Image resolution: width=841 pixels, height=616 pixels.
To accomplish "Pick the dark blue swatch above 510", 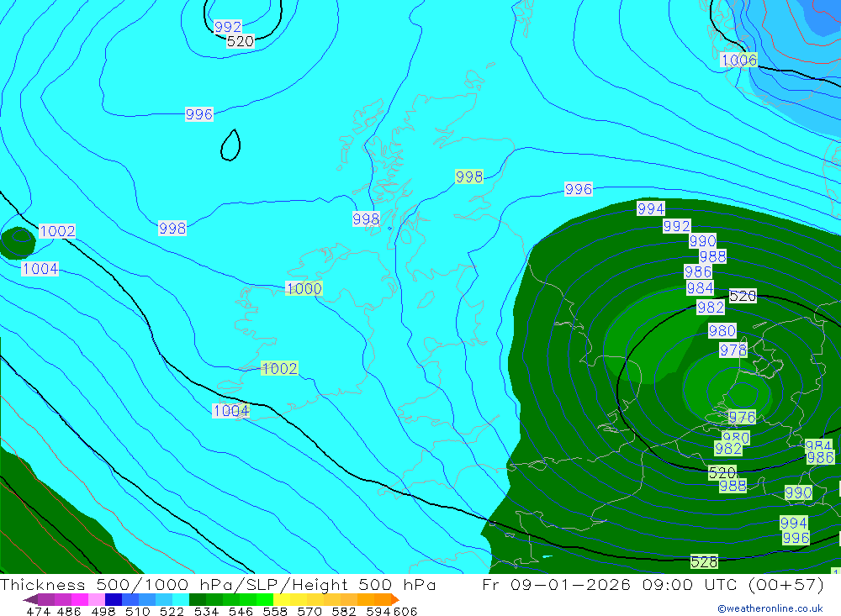I will coord(114,599).
